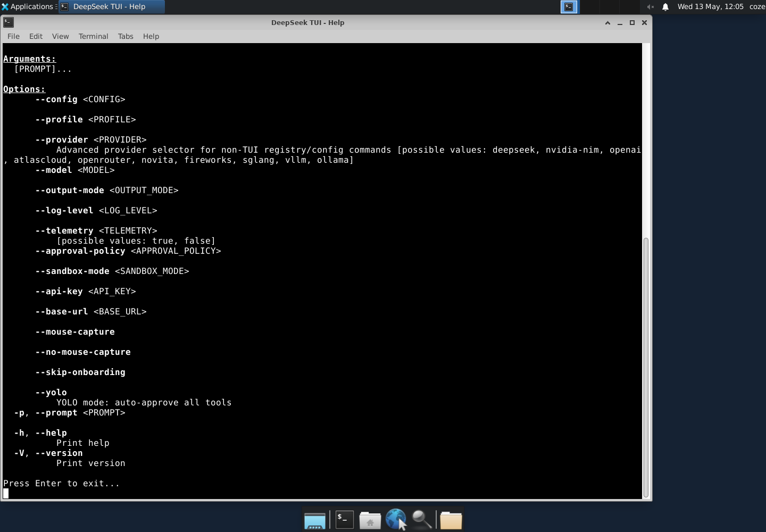Click the "--base-url <BASE_URL>" option line
Image resolution: width=766 pixels, height=532 pixels.
[x=91, y=312]
